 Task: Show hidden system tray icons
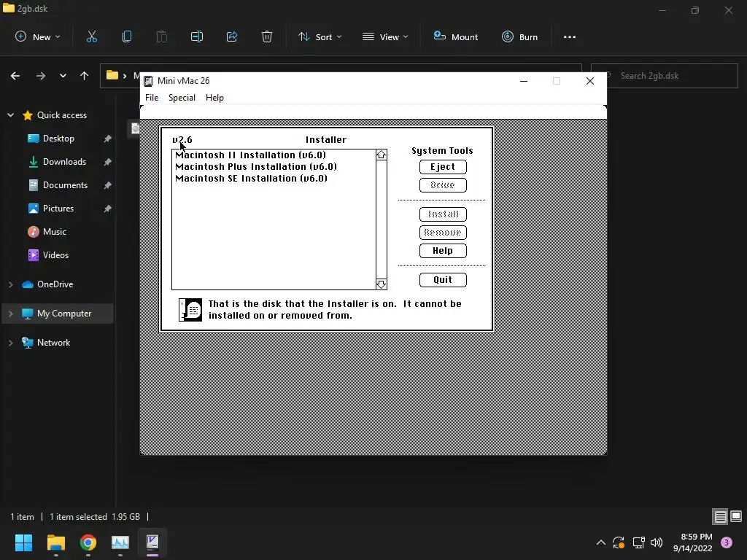(601, 542)
